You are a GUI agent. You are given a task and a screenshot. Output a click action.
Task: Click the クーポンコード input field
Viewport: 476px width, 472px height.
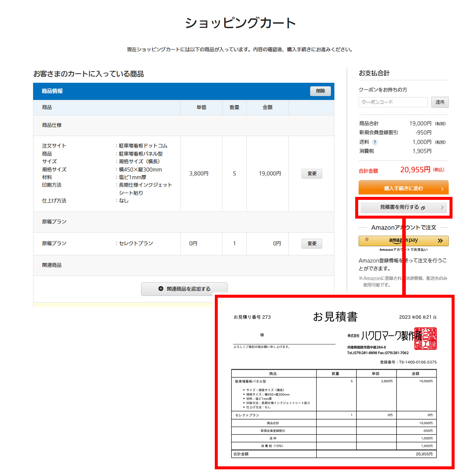point(393,102)
